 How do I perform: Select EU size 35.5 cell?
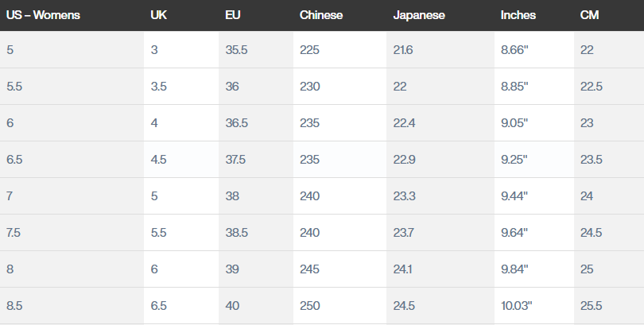tap(236, 50)
